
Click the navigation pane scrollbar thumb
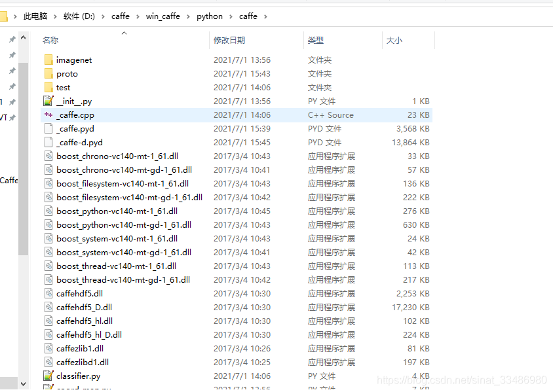click(x=24, y=158)
